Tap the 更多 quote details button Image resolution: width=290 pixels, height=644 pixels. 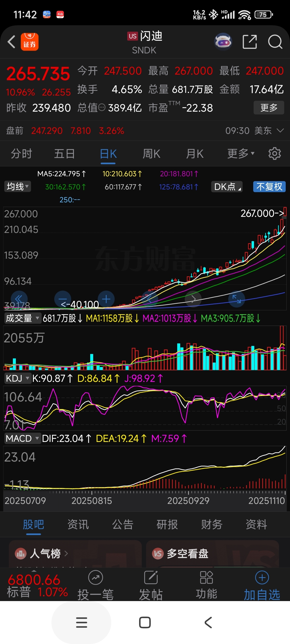pos(269,108)
